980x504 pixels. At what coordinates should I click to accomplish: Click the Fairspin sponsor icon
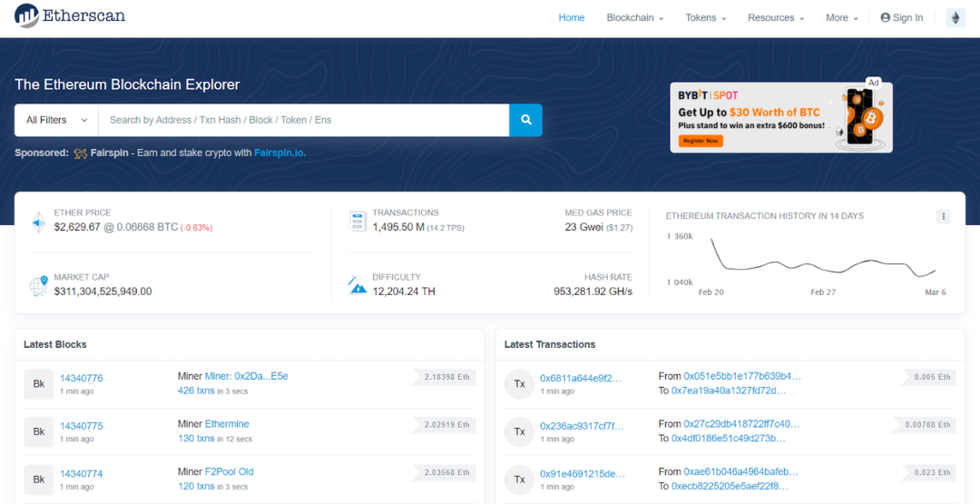[80, 153]
